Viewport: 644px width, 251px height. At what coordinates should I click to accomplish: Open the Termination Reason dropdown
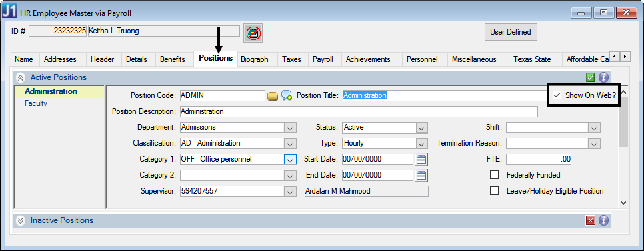coord(594,144)
